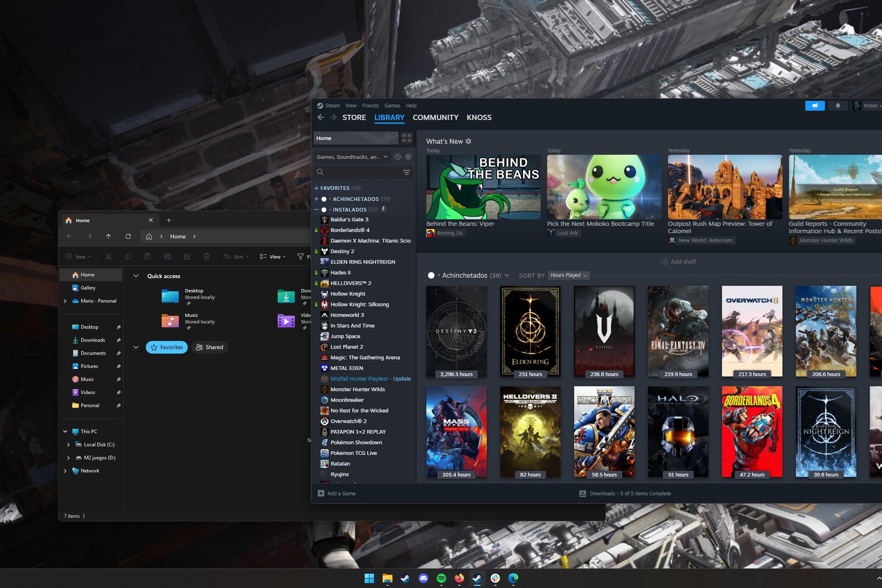Image resolution: width=882 pixels, height=588 pixels.
Task: Open What's New settings gear
Action: [468, 141]
